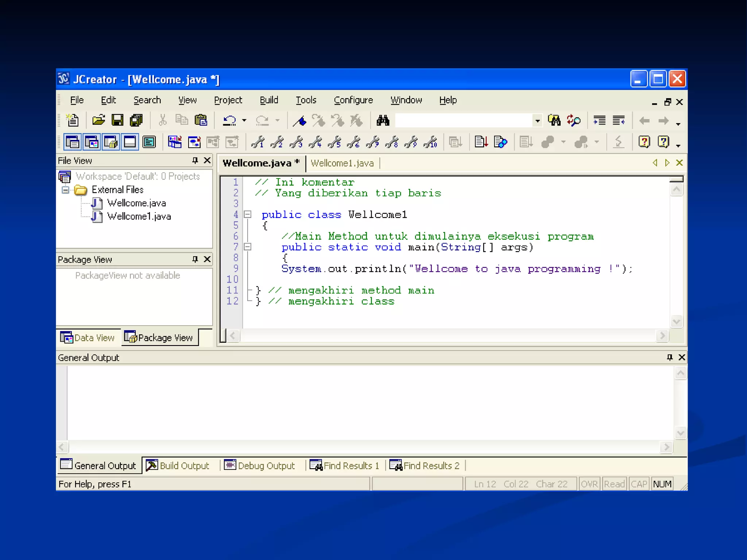Open the Build Output tab
Screen dimensions: 747x560
tap(178, 466)
